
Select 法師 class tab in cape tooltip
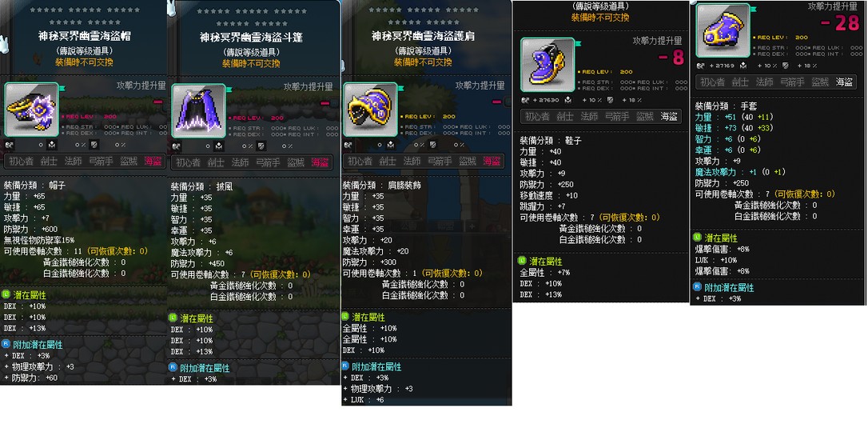click(240, 162)
